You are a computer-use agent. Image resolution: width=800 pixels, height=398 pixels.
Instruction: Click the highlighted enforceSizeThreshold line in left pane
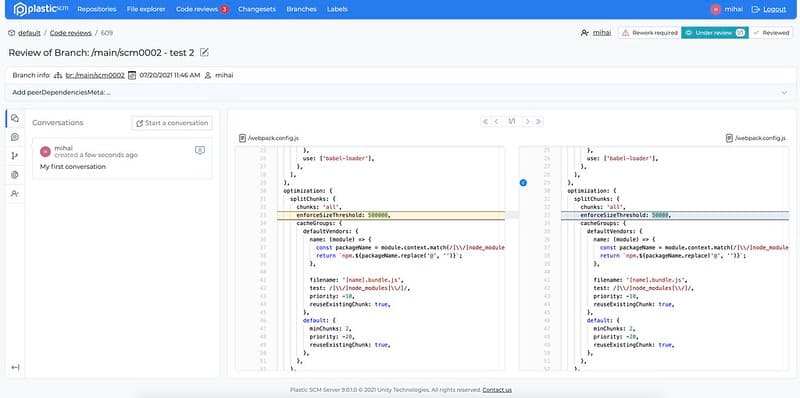coord(390,215)
